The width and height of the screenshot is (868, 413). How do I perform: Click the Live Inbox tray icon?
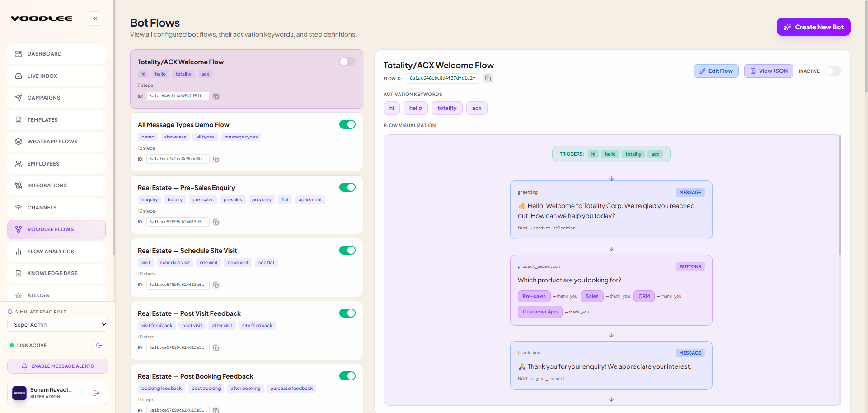19,76
